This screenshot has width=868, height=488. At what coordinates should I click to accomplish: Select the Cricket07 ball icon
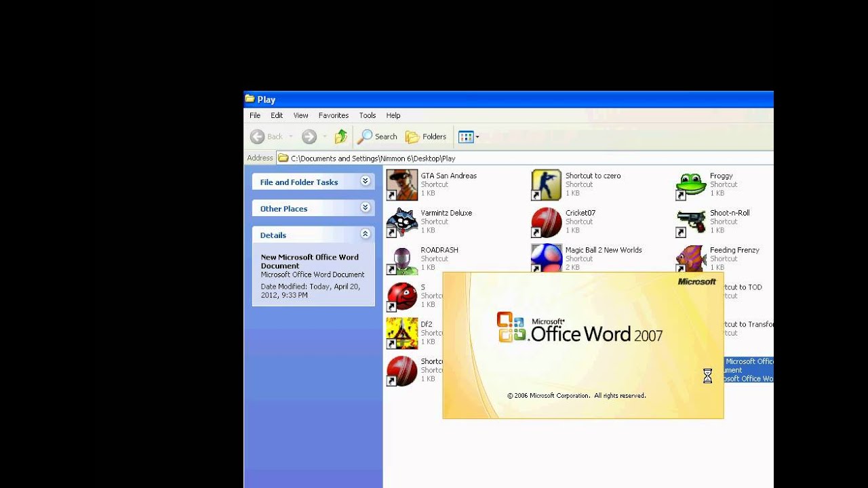click(x=547, y=222)
